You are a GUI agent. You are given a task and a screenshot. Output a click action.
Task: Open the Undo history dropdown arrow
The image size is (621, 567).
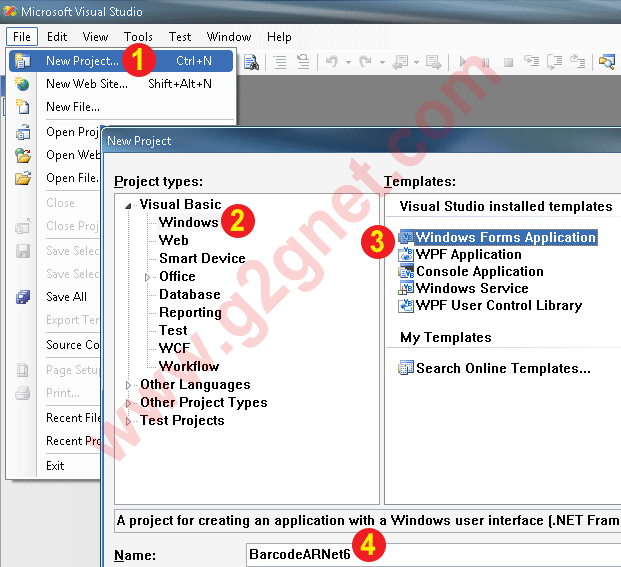coord(348,62)
